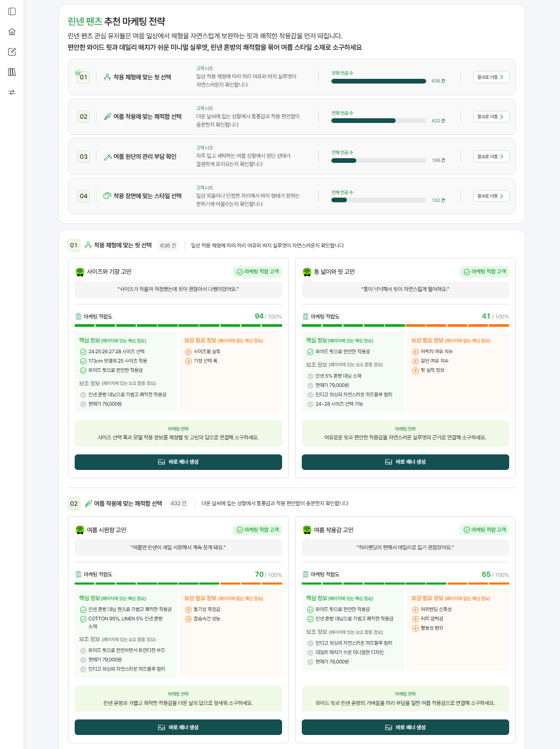This screenshot has height=749, width=560.
Task: Generate banner for 사이즈와 기장 고민 card
Action: click(178, 462)
